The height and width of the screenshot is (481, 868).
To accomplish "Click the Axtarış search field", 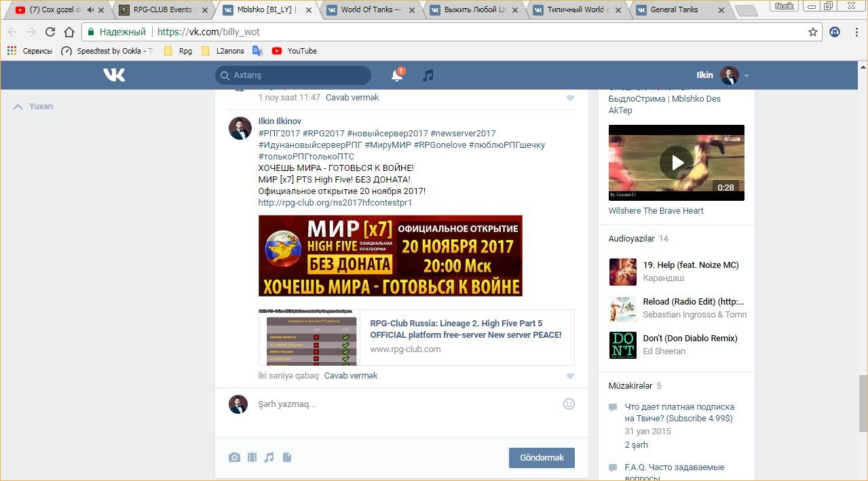I will click(x=293, y=75).
